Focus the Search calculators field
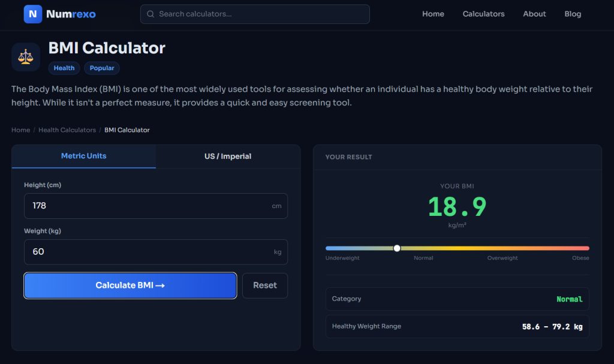614x364 pixels. click(255, 14)
